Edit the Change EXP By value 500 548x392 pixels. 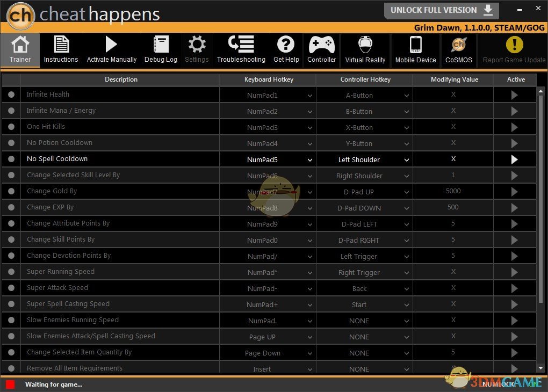453,207
